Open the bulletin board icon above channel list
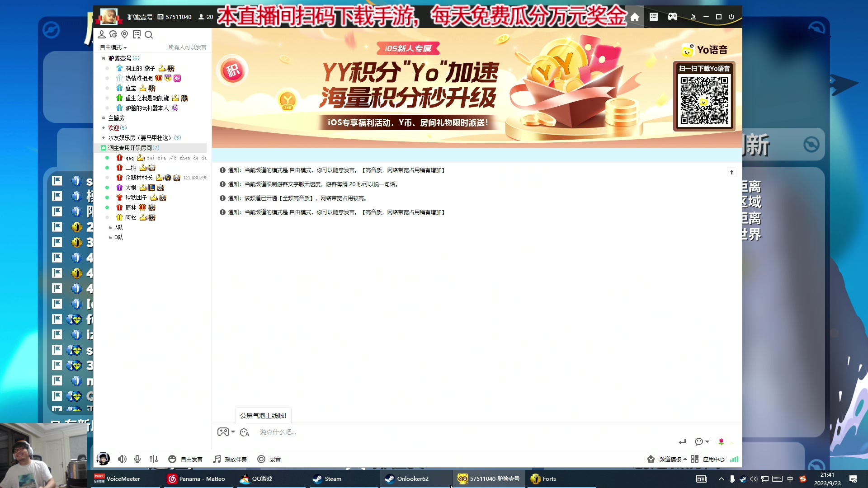Viewport: 868px width, 488px height. [x=137, y=34]
